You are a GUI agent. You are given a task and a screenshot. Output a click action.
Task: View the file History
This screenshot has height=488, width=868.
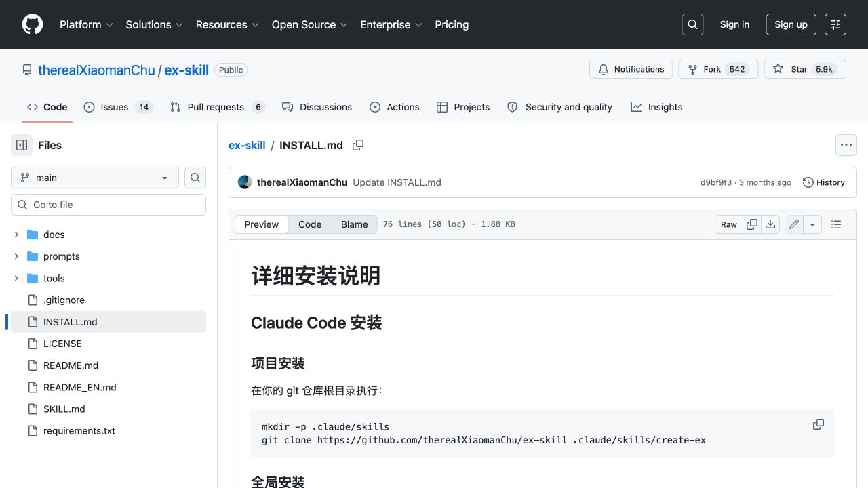[824, 182]
